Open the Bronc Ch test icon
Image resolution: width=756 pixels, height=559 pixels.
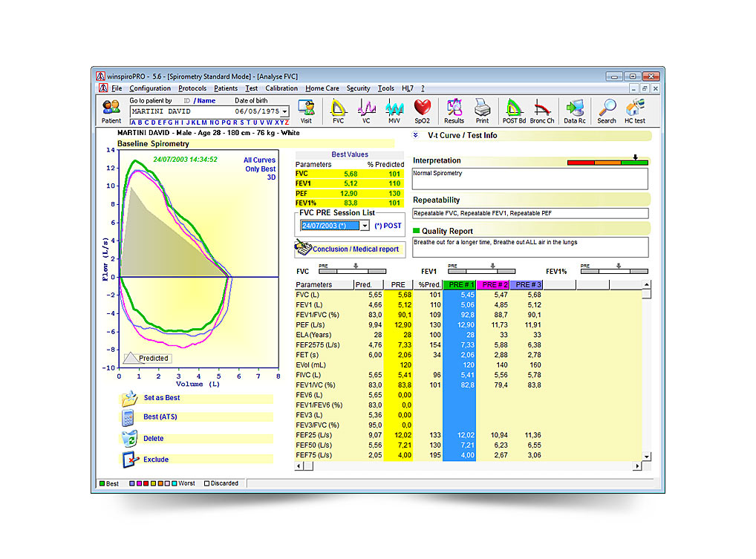[542, 110]
